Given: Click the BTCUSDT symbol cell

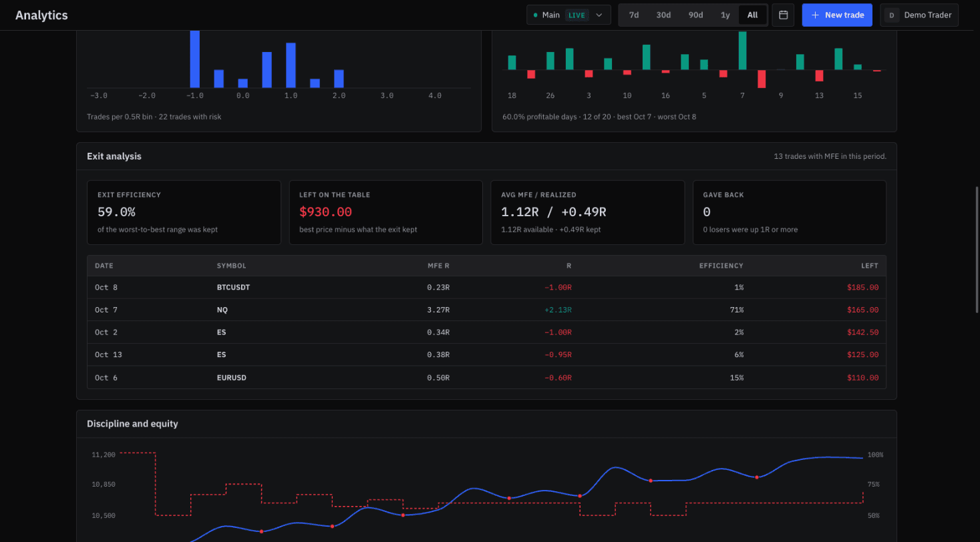Looking at the screenshot, I should (234, 288).
